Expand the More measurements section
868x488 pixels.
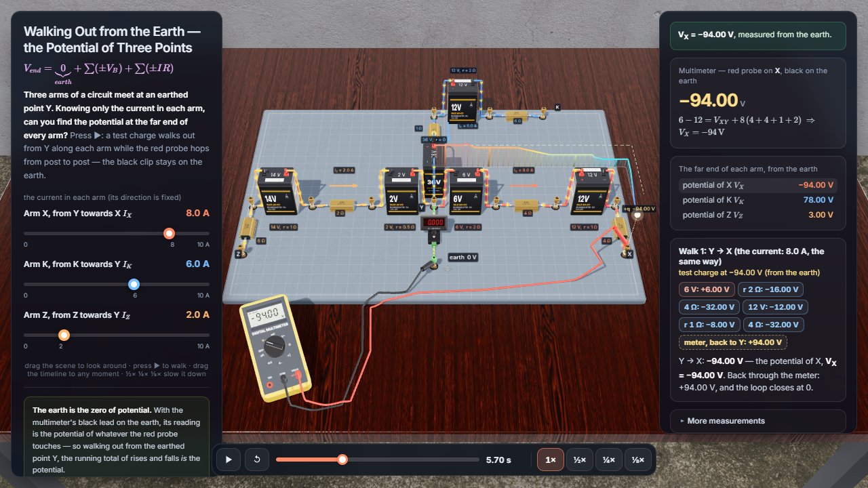758,421
